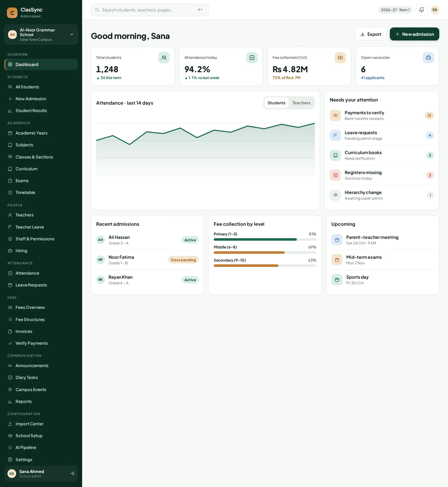448x487 pixels.
Task: Open the 41 applicants link
Action: coord(372,78)
